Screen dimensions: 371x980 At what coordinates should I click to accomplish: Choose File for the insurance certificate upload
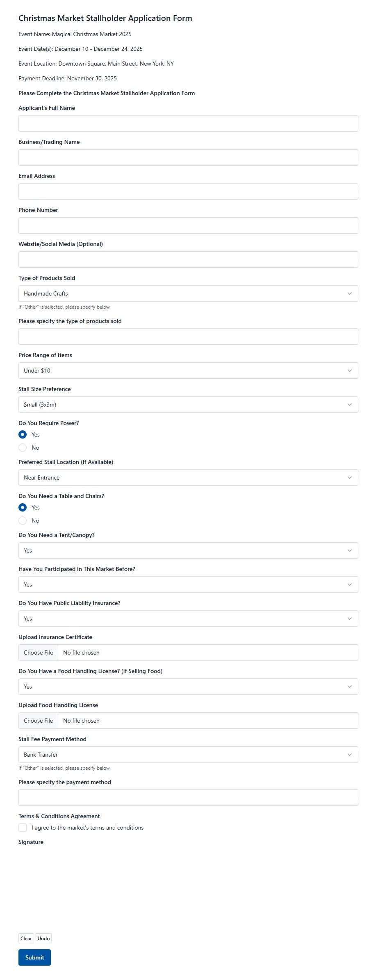coord(39,653)
